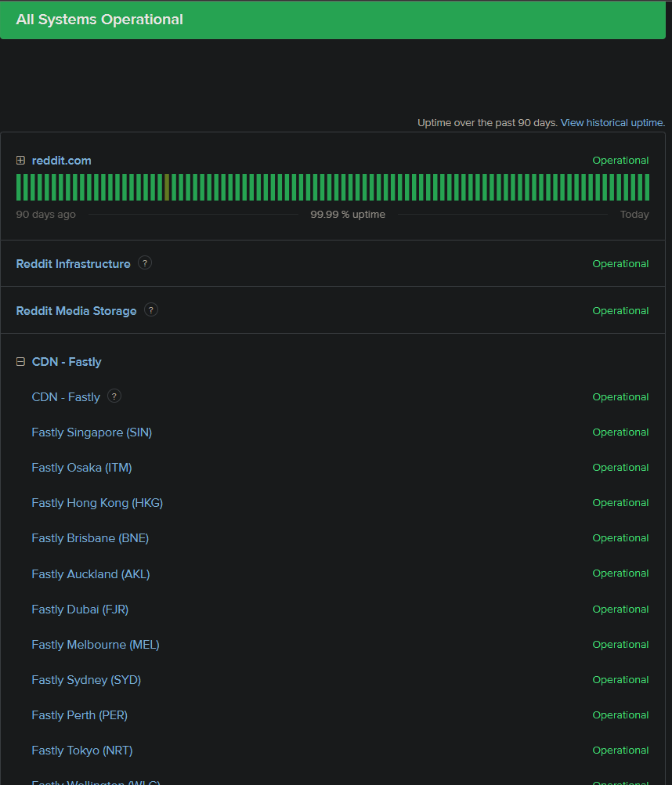672x785 pixels.
Task: Open help tooltip for Reddit Infrastructure
Action: [145, 262]
